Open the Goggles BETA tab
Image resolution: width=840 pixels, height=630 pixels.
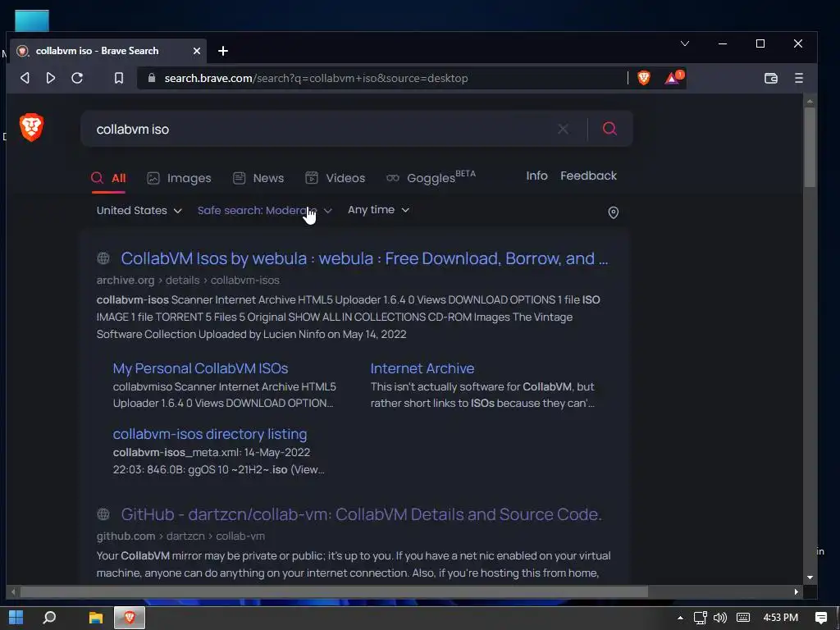pos(431,177)
